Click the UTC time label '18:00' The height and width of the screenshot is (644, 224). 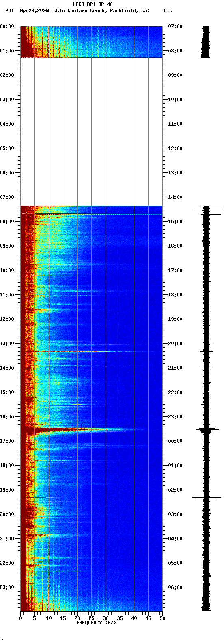click(175, 295)
